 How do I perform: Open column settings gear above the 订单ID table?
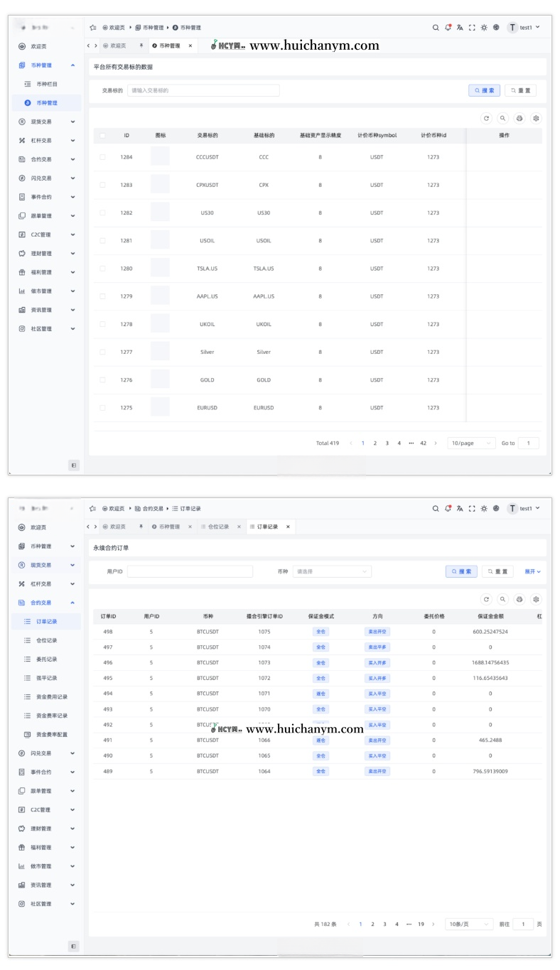point(537,599)
